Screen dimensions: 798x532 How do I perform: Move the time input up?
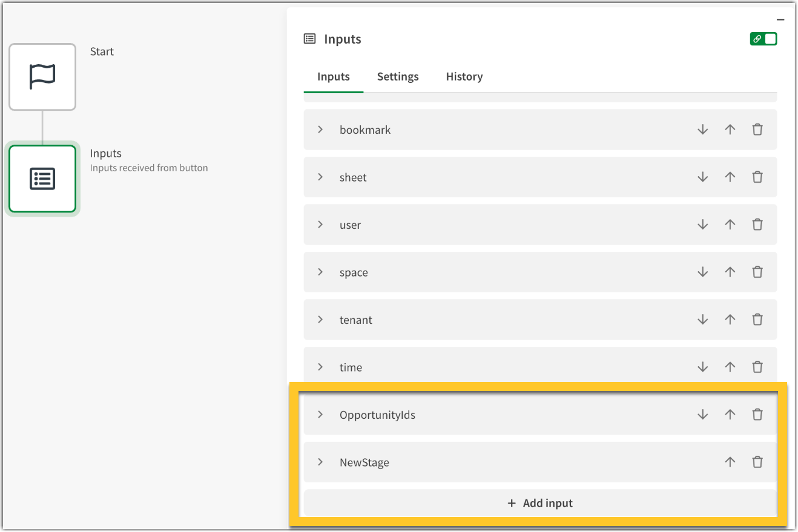pyautogui.click(x=730, y=367)
